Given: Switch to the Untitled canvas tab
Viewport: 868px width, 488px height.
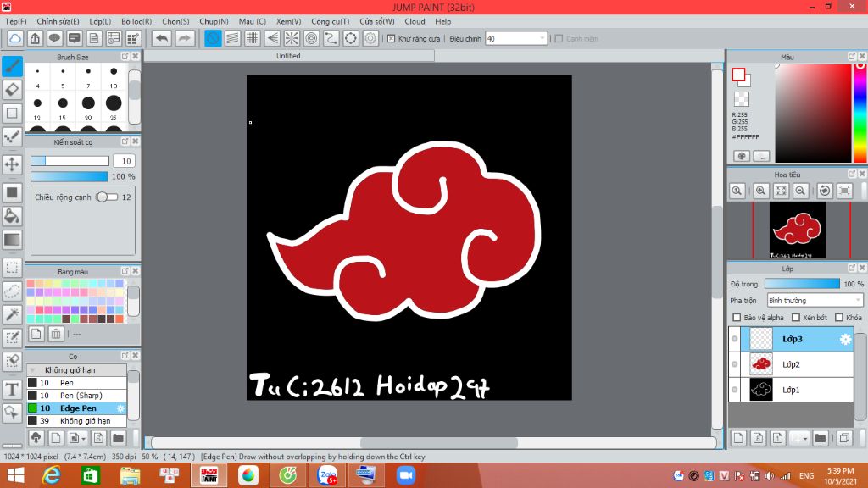Looking at the screenshot, I should coord(288,56).
